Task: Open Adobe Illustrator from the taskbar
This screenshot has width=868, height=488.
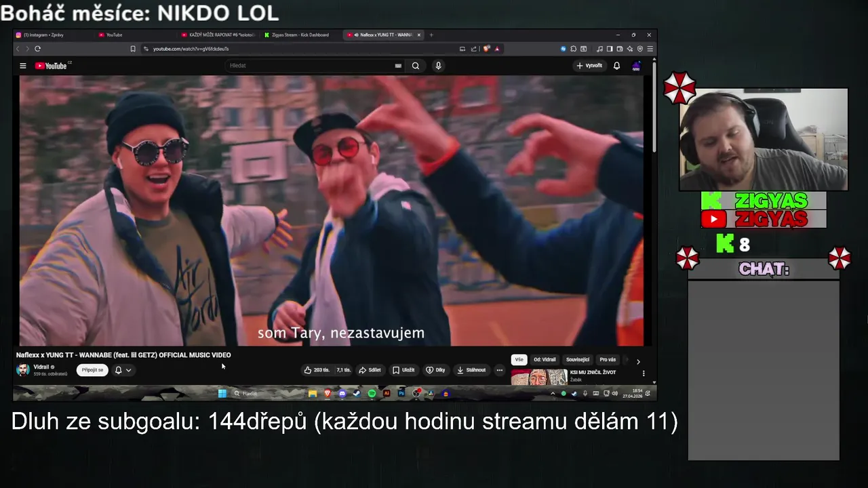Action: [x=387, y=393]
